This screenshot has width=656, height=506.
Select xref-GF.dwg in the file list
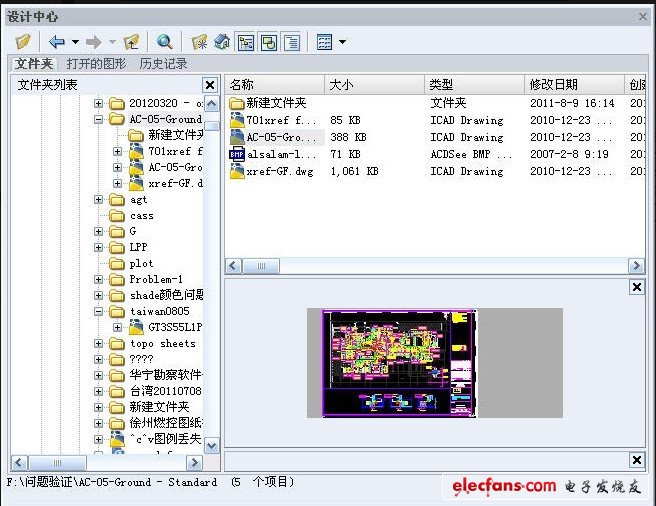click(x=274, y=171)
